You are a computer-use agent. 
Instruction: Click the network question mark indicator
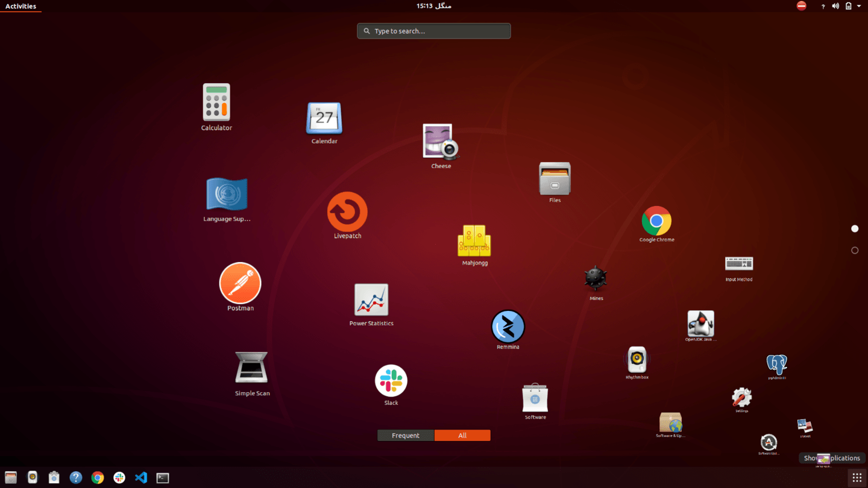coord(823,6)
